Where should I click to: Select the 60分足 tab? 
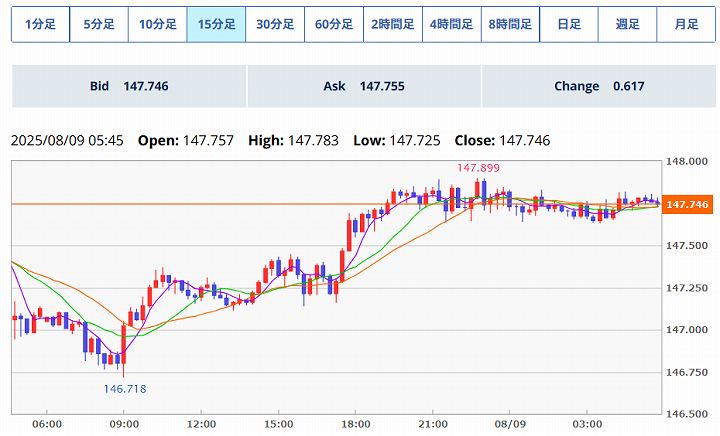334,24
